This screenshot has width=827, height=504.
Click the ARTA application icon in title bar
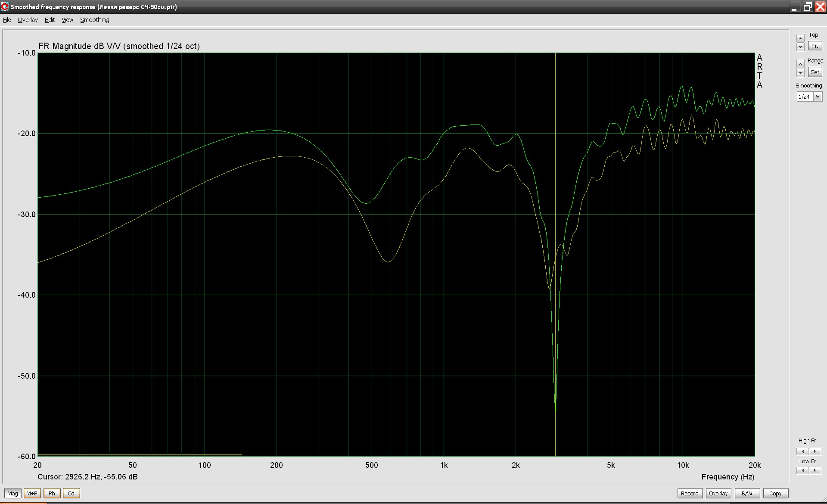pos(5,6)
